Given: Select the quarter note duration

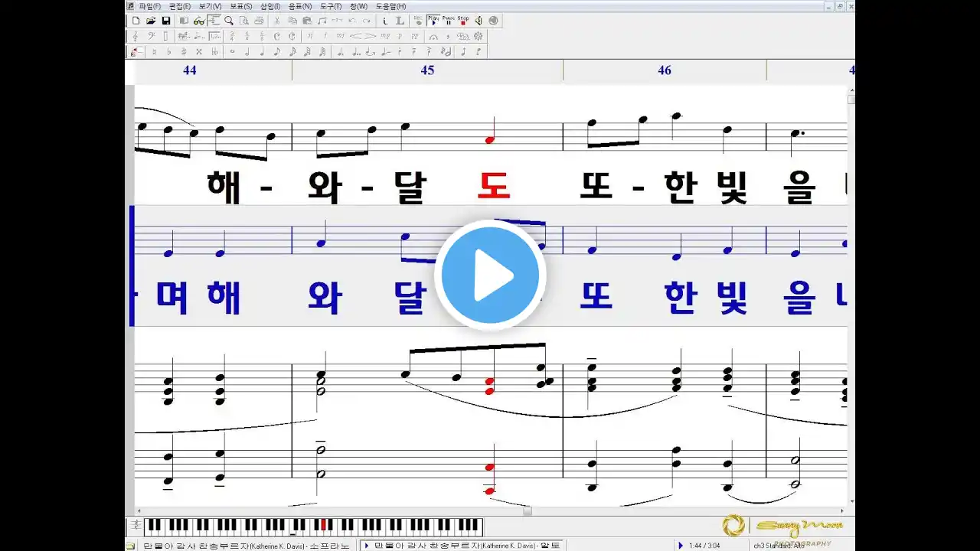Looking at the screenshot, I should (262, 51).
